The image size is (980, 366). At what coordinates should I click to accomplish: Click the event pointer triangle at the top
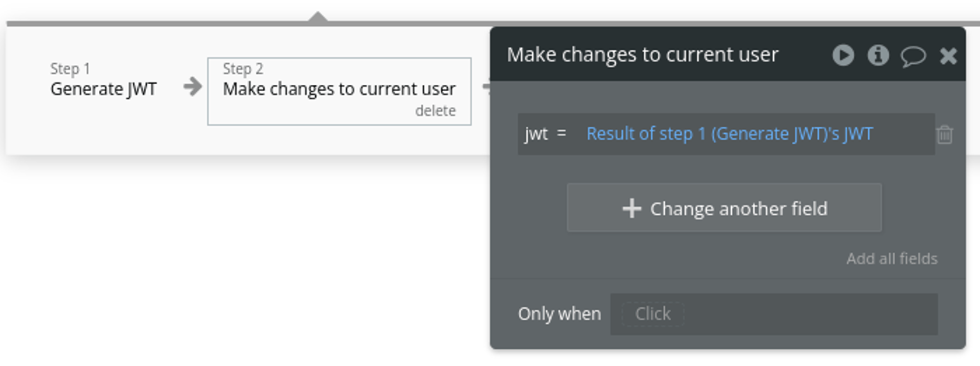[x=317, y=16]
